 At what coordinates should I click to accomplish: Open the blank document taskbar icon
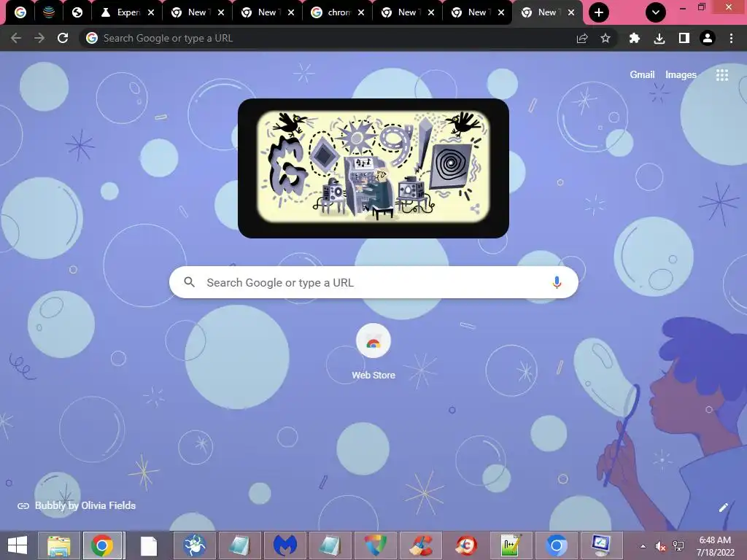(148, 545)
